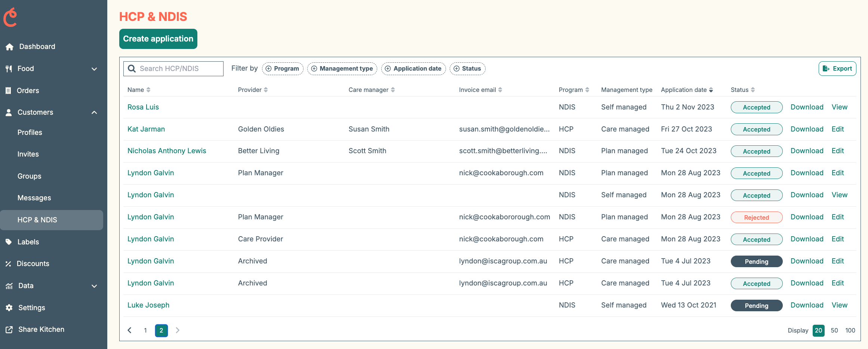Image resolution: width=868 pixels, height=349 pixels.
Task: Click the Settings gear icon
Action: pyautogui.click(x=9, y=308)
